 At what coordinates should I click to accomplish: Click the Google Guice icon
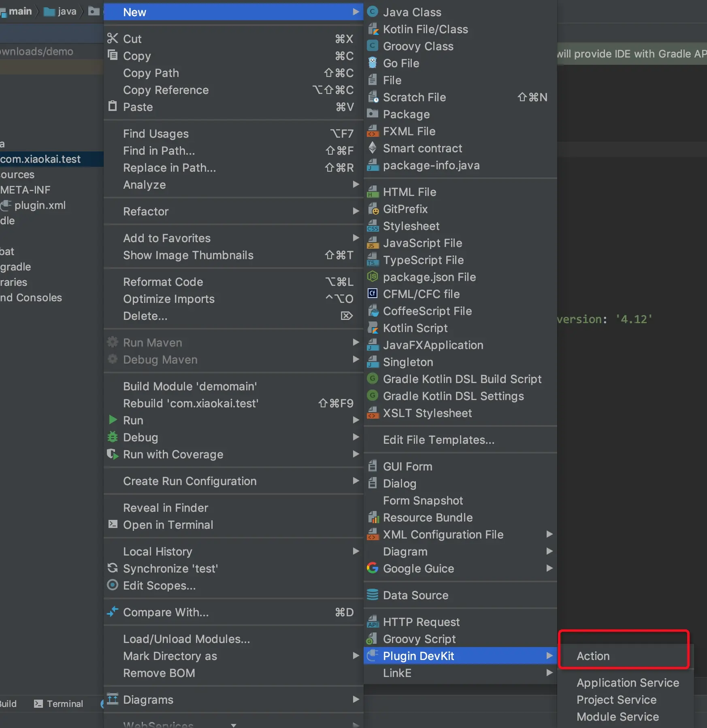click(x=373, y=568)
